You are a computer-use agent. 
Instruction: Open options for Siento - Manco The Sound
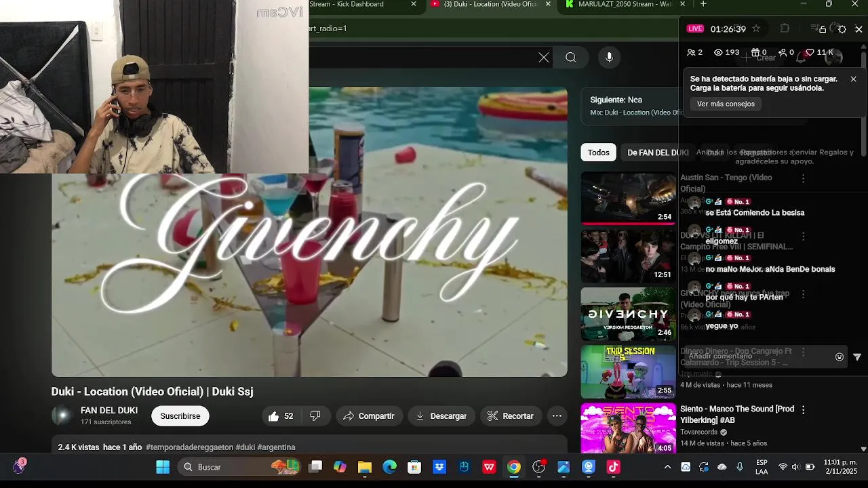(x=804, y=410)
